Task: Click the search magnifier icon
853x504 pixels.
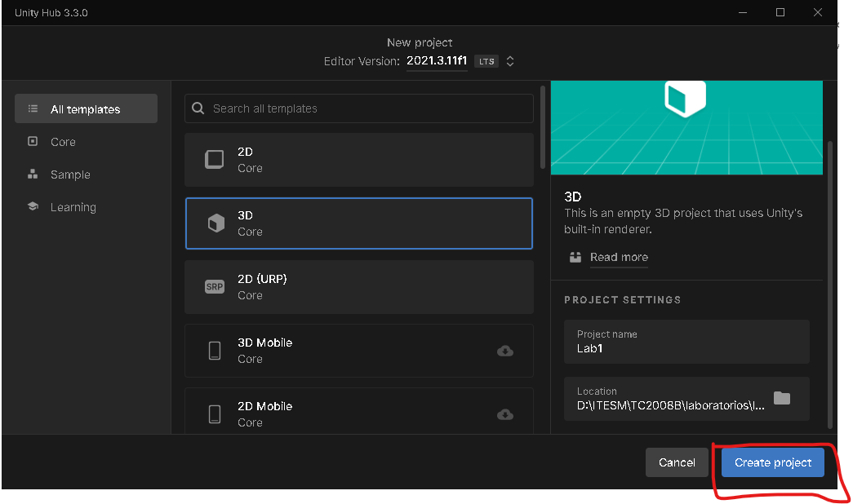Action: pyautogui.click(x=198, y=108)
